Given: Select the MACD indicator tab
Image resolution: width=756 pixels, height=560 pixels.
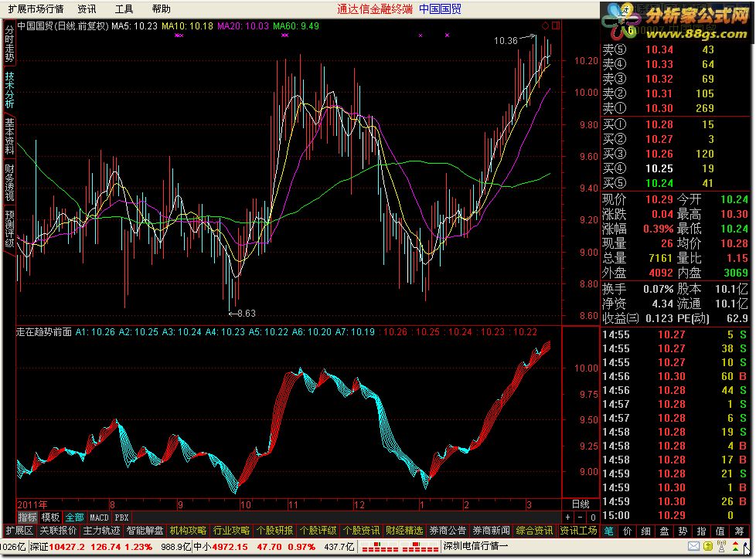Looking at the screenshot, I should coord(99,517).
